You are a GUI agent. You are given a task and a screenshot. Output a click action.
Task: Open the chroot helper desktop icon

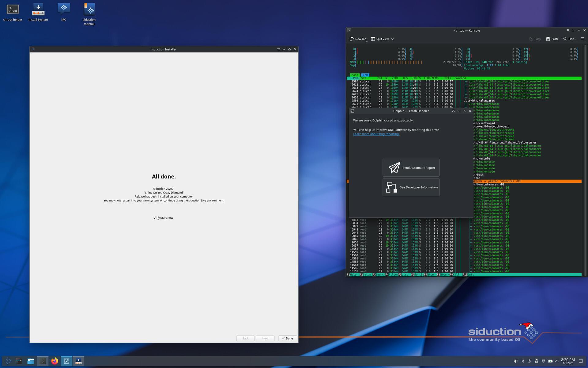[13, 12]
